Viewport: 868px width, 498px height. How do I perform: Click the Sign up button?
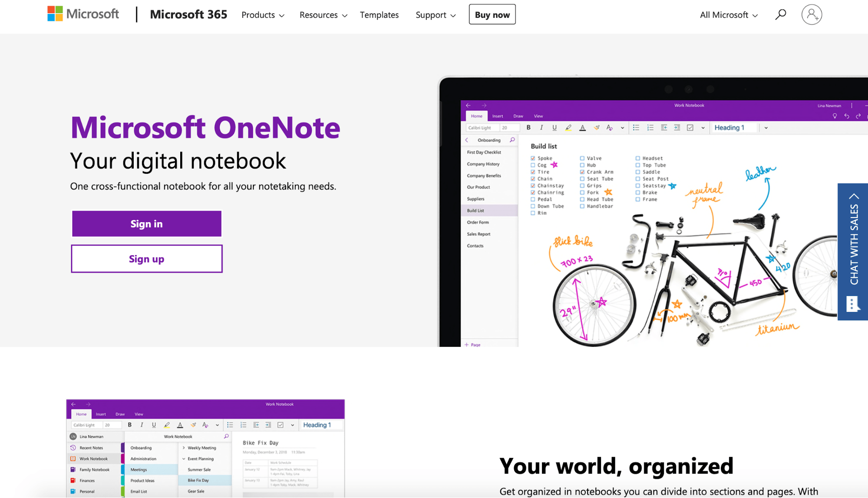click(147, 259)
